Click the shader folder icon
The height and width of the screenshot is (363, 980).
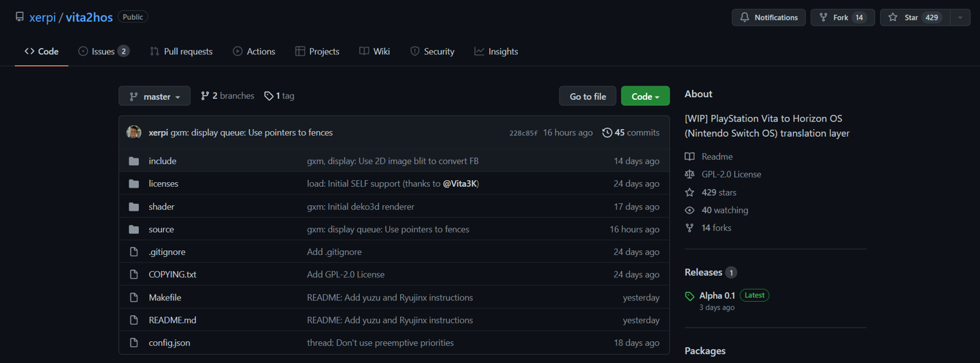pyautogui.click(x=134, y=207)
